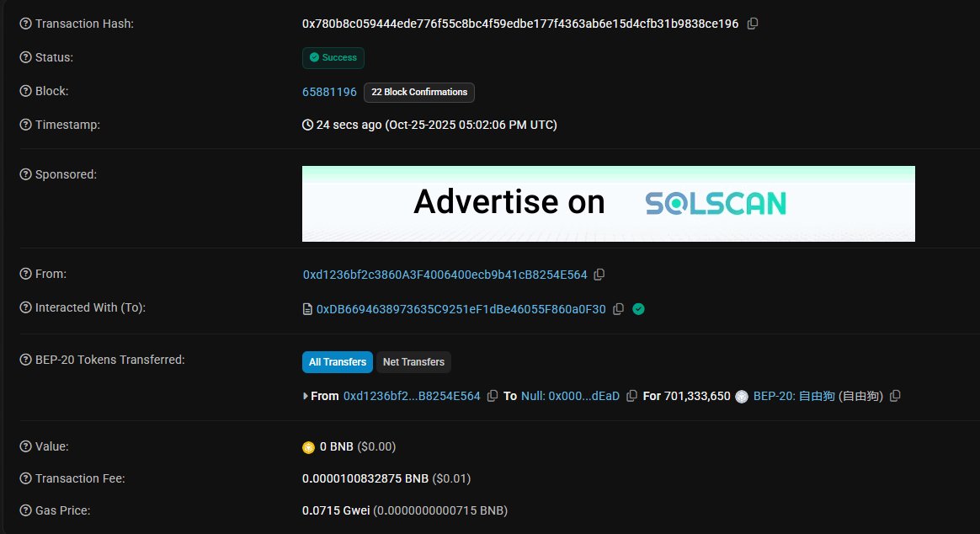The height and width of the screenshot is (534, 980).
Task: Click the help icon beside Status
Action: (25, 57)
